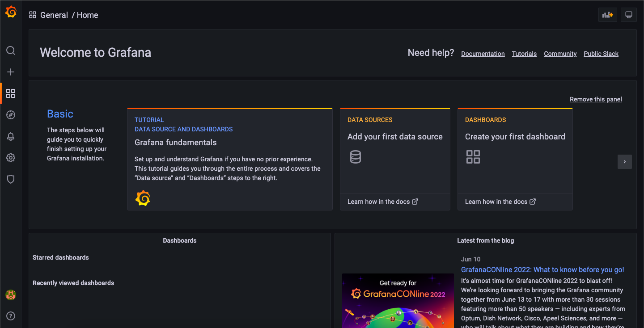Click the external link icon in Dashboards card
The height and width of the screenshot is (328, 644).
[533, 202]
